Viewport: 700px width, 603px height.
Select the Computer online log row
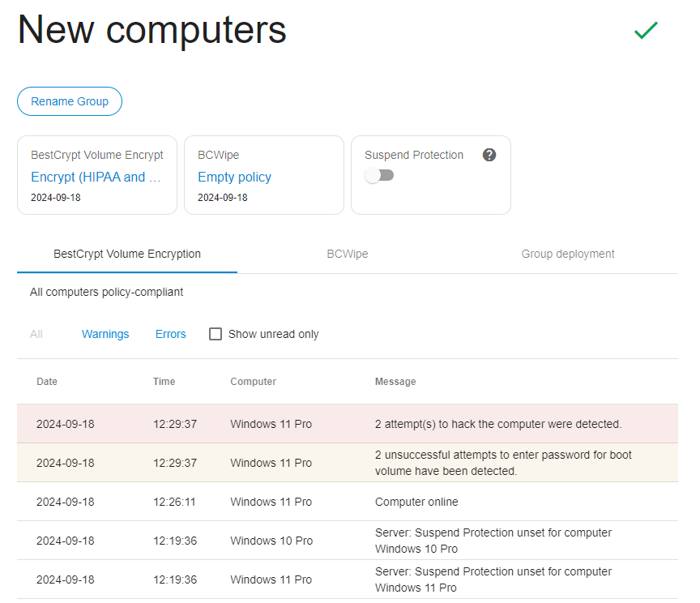(348, 502)
